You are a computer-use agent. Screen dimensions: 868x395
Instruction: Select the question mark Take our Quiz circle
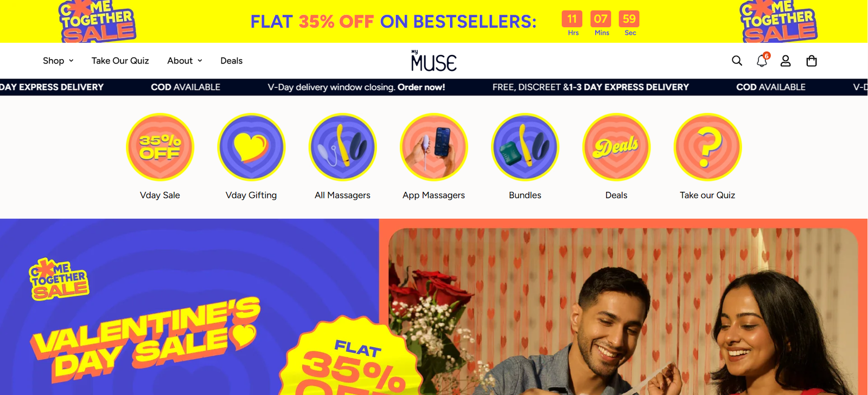point(707,147)
